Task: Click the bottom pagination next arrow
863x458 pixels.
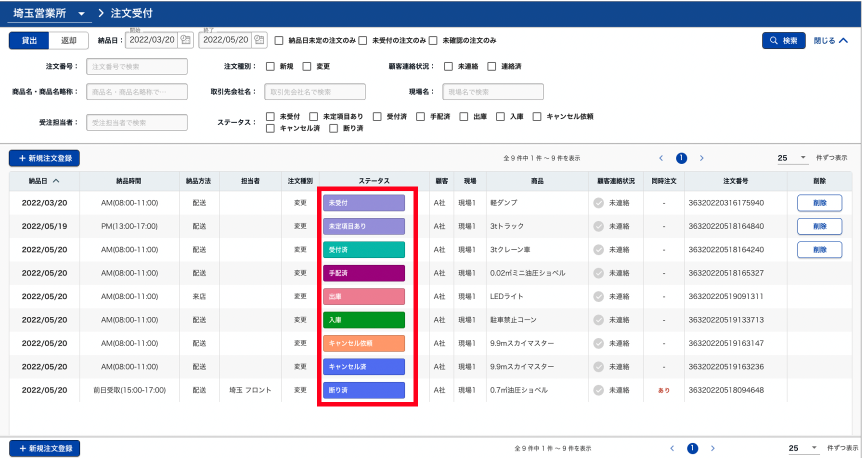Action: [x=712, y=449]
